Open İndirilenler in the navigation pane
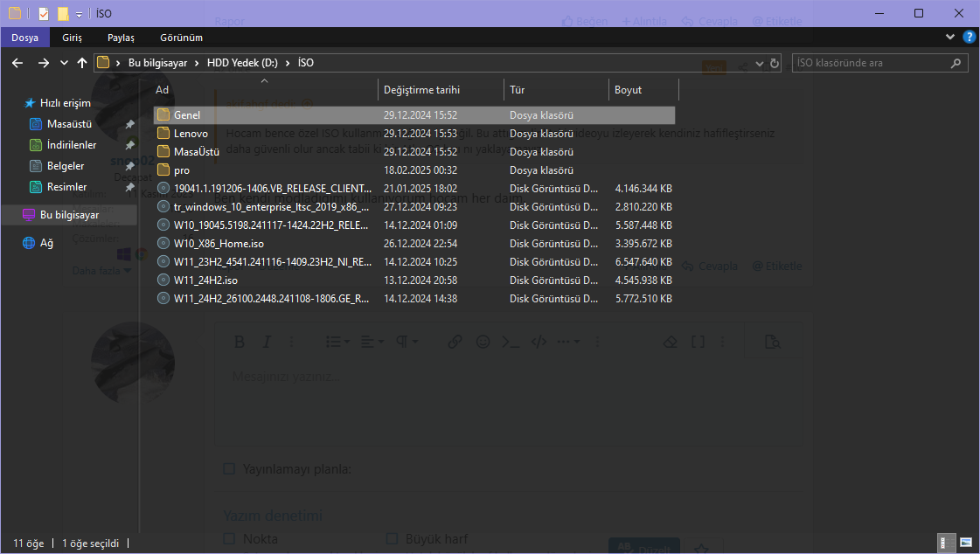The height and width of the screenshot is (554, 980). pos(72,145)
